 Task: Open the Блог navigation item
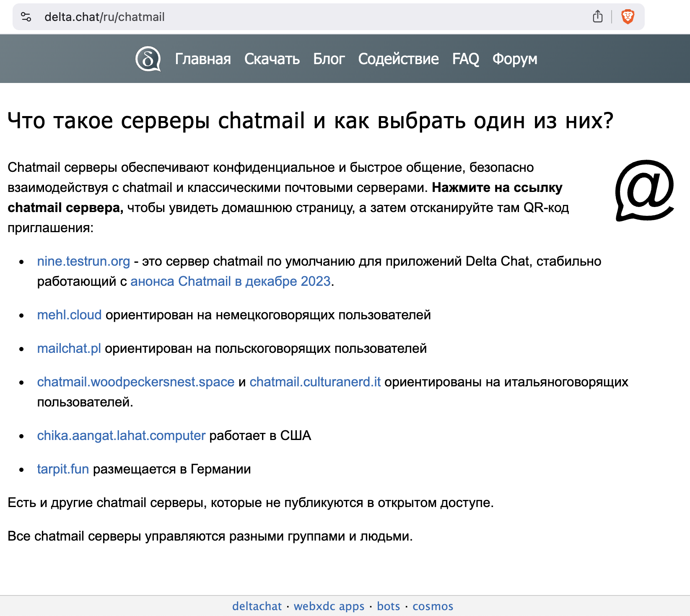pos(329,59)
